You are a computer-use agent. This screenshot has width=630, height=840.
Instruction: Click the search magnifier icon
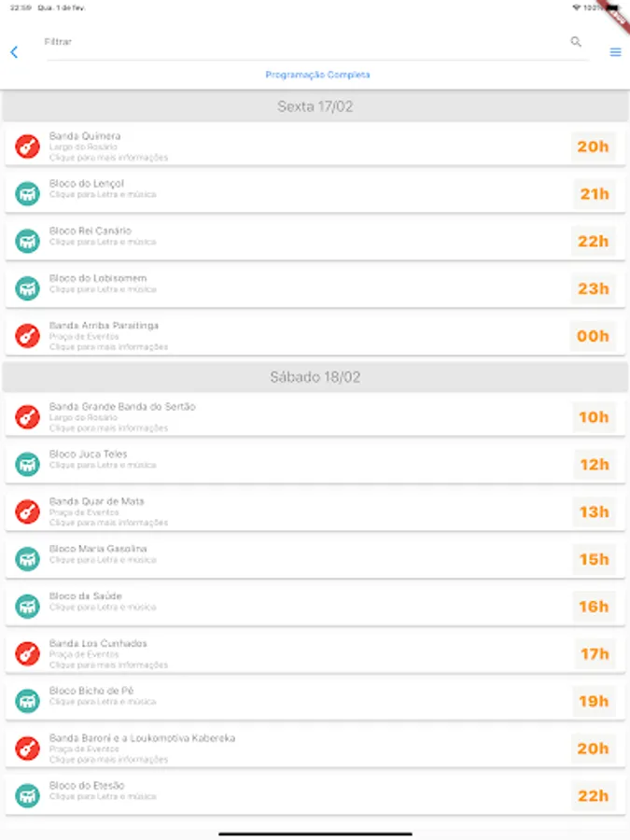(x=576, y=42)
